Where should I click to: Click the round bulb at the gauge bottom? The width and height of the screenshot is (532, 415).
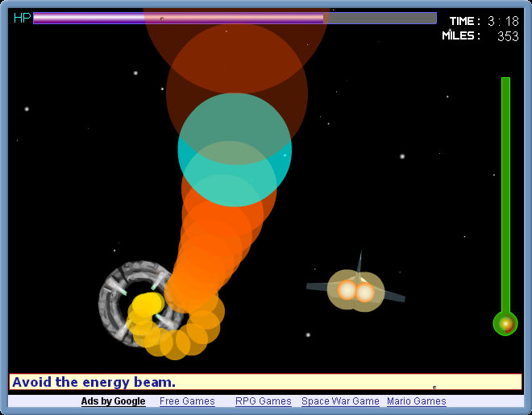[x=505, y=323]
